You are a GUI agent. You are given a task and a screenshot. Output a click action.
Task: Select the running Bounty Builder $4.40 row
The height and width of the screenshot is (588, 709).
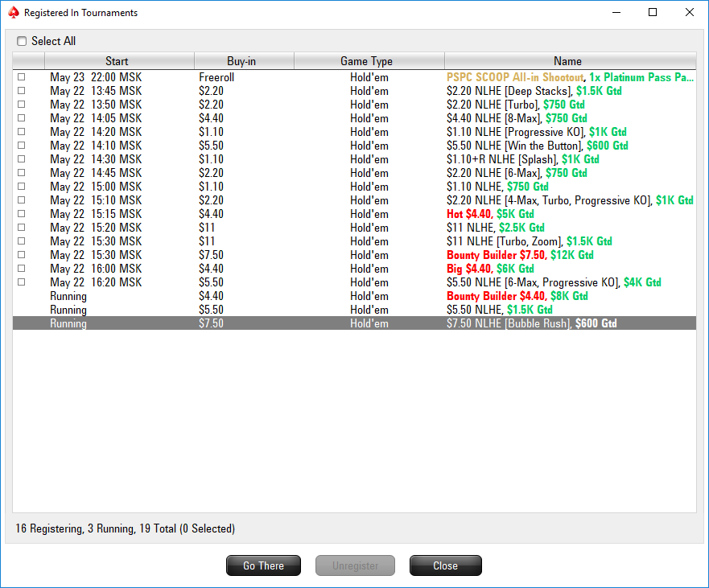coord(354,296)
